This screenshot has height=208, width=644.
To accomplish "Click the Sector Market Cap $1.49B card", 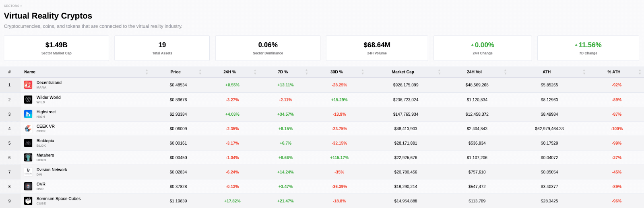I will (56, 48).
